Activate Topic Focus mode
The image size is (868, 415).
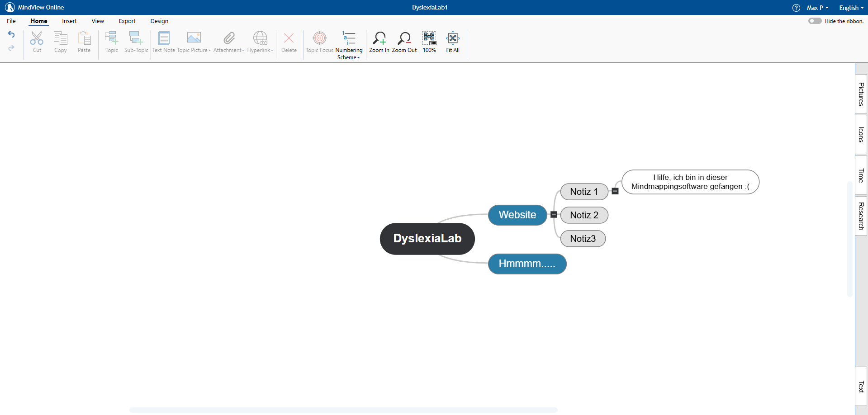[x=319, y=42]
